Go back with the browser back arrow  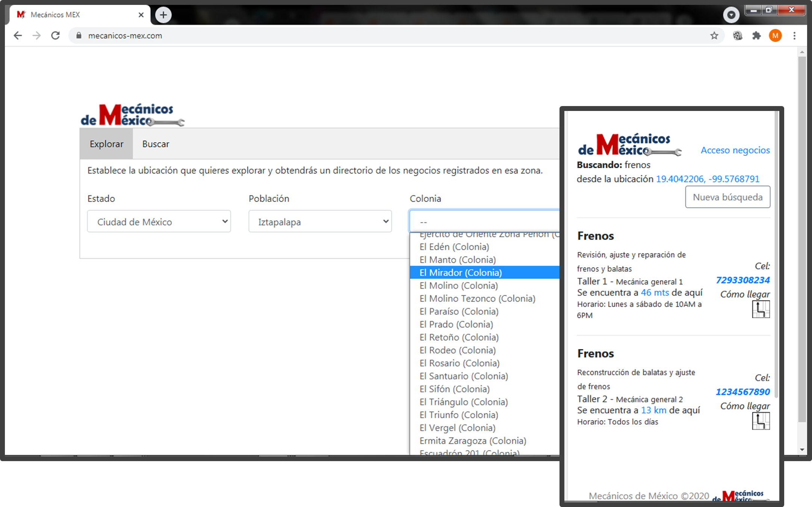[x=18, y=36]
